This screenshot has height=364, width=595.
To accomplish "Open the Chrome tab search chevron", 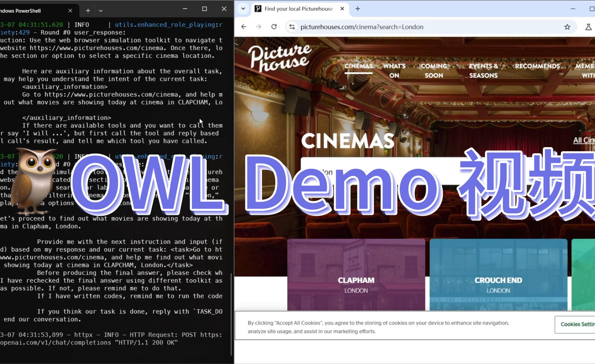I will (243, 8).
